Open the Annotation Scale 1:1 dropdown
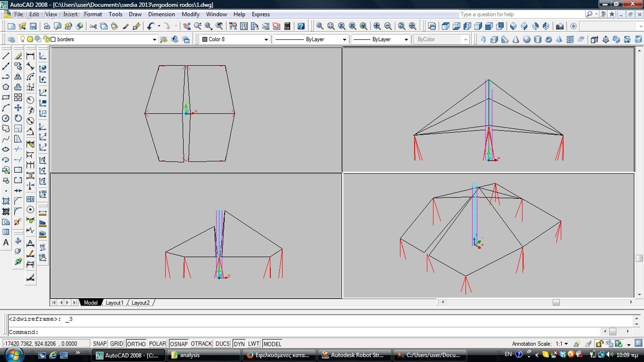644x362 pixels. [x=566, y=344]
